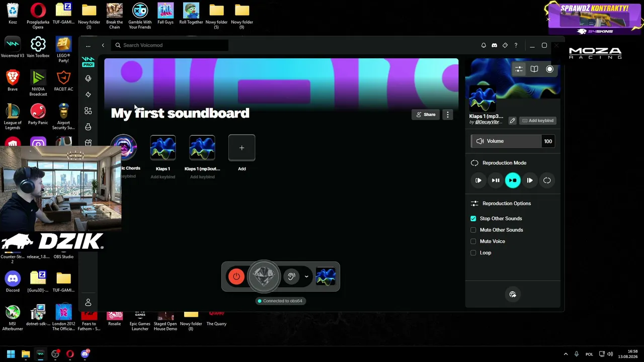The height and width of the screenshot is (362, 644).
Task: Open Windows Start menu
Action: click(11, 354)
